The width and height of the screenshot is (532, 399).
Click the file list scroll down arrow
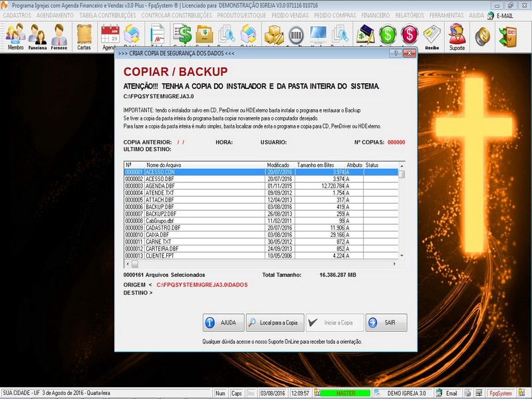pos(402,255)
